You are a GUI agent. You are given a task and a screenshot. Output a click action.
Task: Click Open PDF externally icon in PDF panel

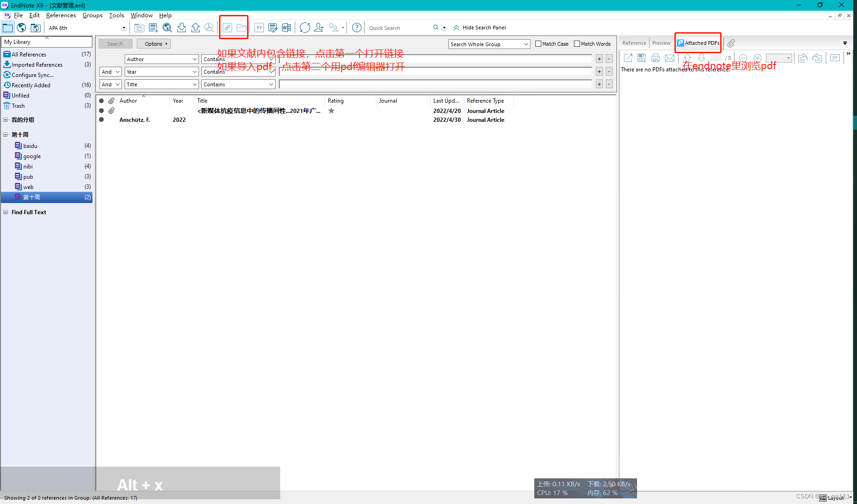[628, 58]
